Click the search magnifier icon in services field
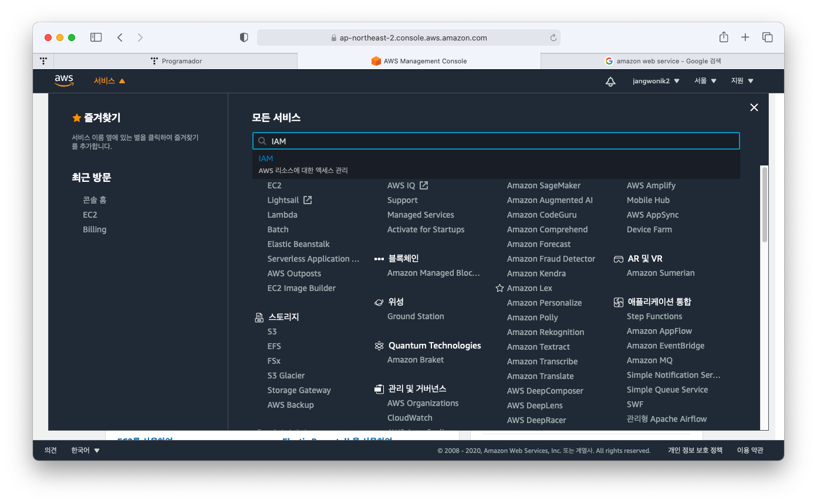Screen dimensions: 817x504 [x=262, y=141]
